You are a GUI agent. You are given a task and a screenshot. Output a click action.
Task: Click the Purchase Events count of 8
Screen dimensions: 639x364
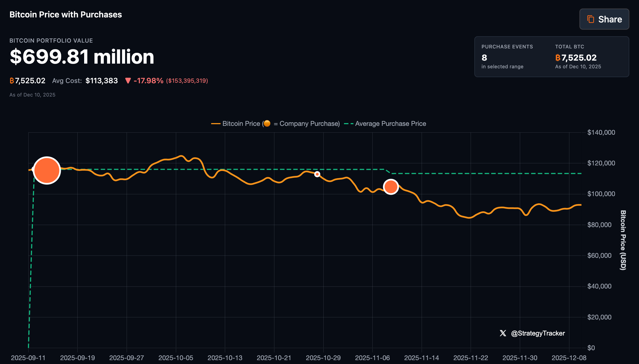click(x=484, y=58)
